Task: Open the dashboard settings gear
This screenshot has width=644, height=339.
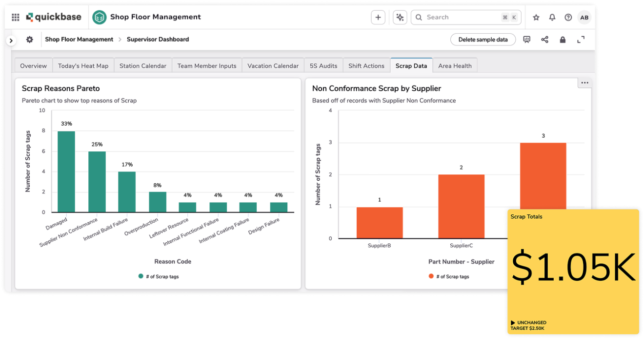Action: point(29,39)
